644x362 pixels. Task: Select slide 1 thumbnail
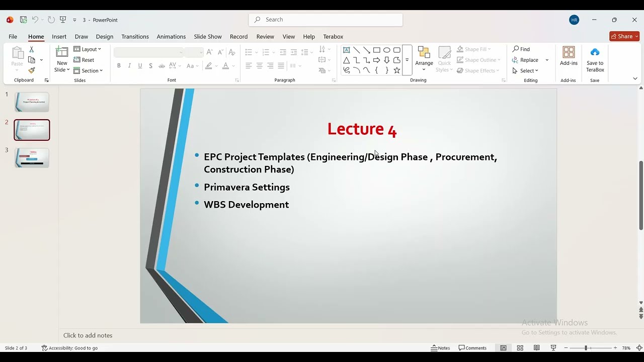tap(32, 102)
